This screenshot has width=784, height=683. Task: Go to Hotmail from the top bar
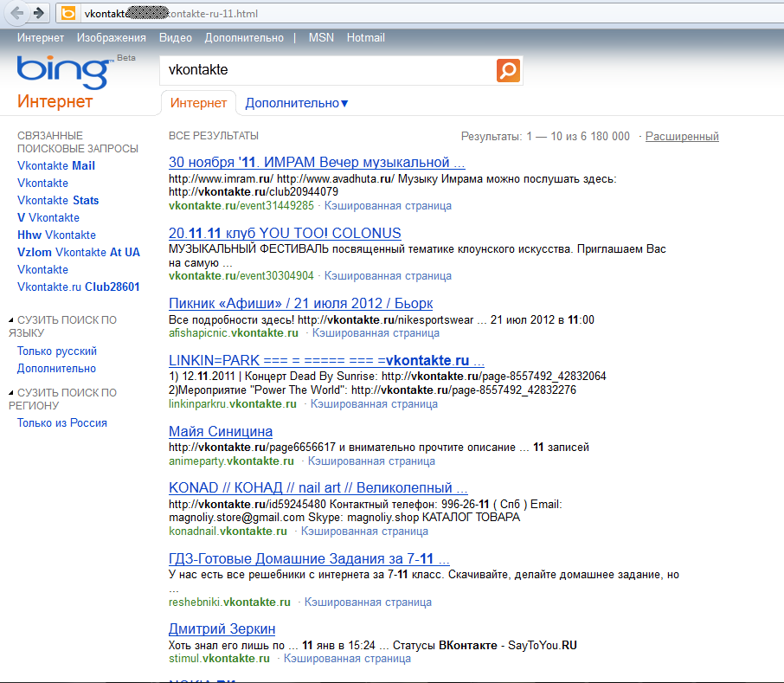click(365, 38)
